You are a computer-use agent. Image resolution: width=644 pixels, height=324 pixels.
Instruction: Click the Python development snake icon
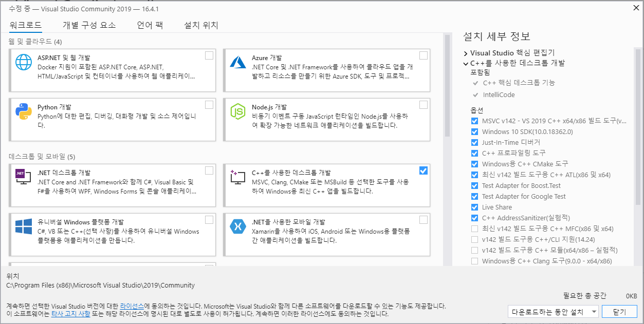click(x=24, y=111)
